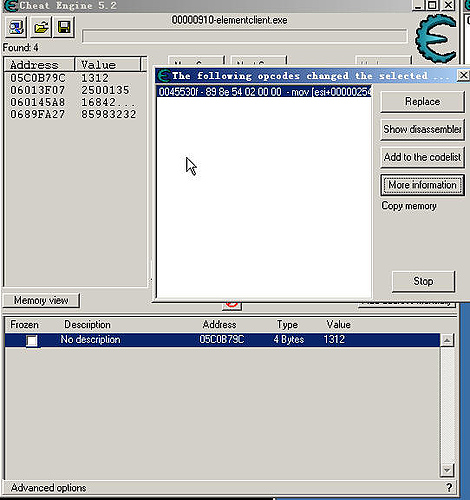This screenshot has width=470, height=500.
Task: Minimize the Cheat Engine 5.2 window
Action: tap(418, 5)
